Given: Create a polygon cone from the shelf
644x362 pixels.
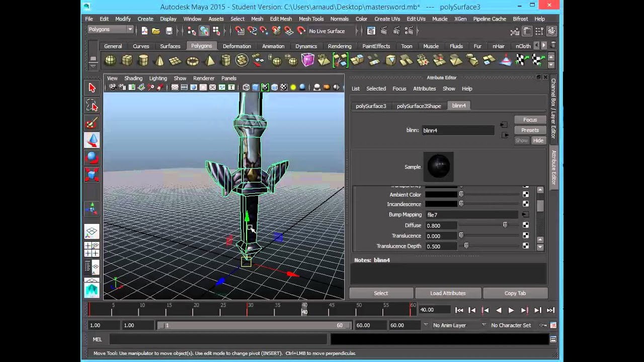Looking at the screenshot, I should pyautogui.click(x=159, y=61).
